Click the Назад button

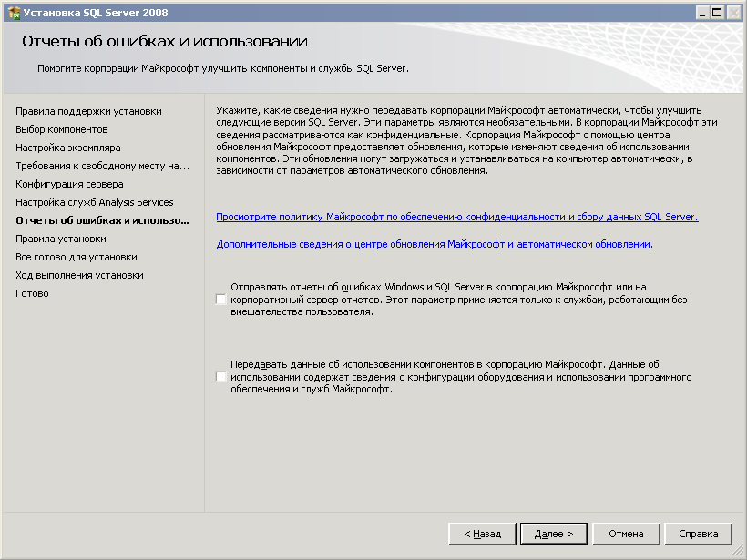pos(482,534)
